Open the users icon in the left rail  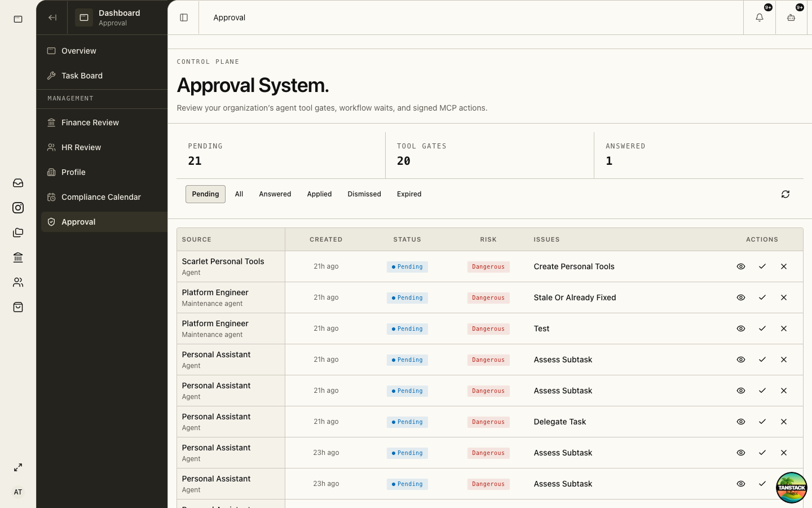(x=18, y=282)
